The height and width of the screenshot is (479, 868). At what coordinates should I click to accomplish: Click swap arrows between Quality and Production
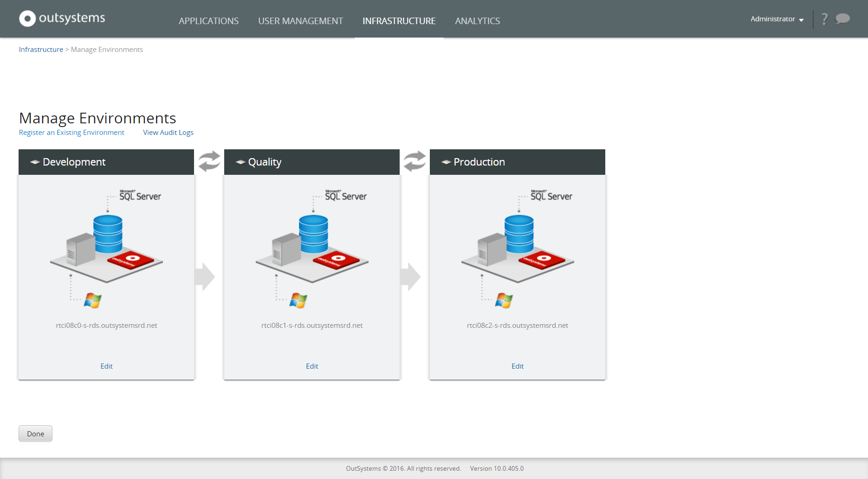click(415, 161)
